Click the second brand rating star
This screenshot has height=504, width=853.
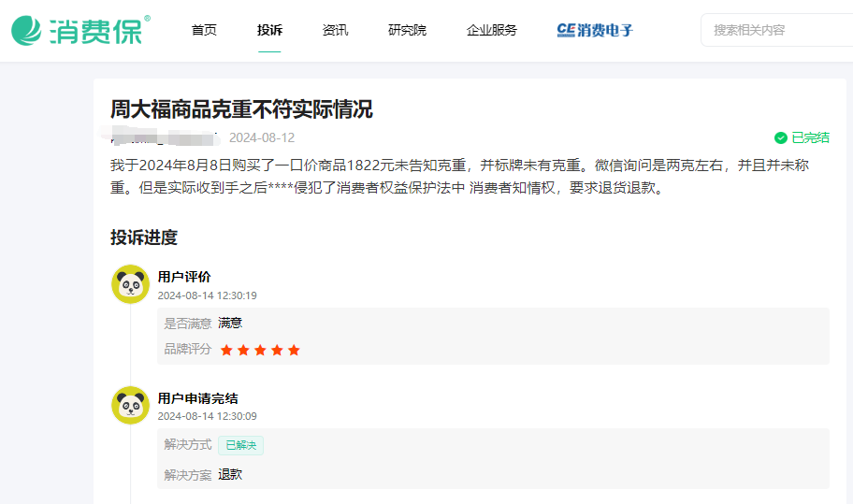243,350
